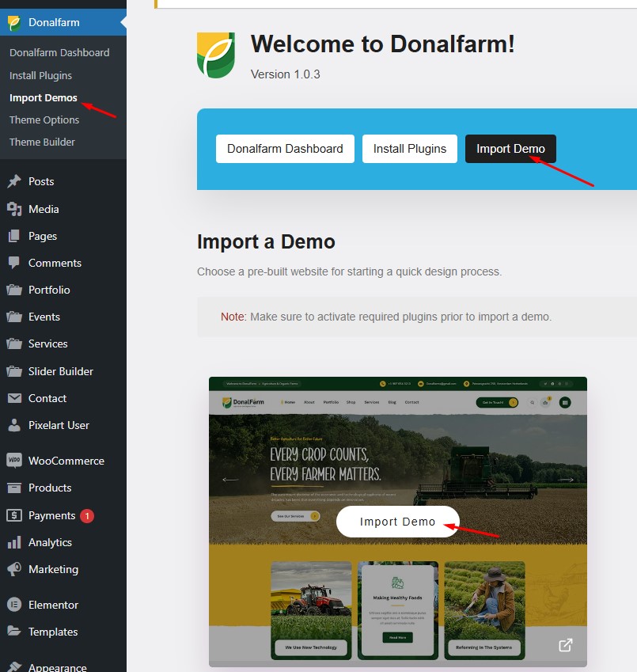This screenshot has width=637, height=672.
Task: Expand the Appearance menu in sidebar
Action: pos(58,666)
